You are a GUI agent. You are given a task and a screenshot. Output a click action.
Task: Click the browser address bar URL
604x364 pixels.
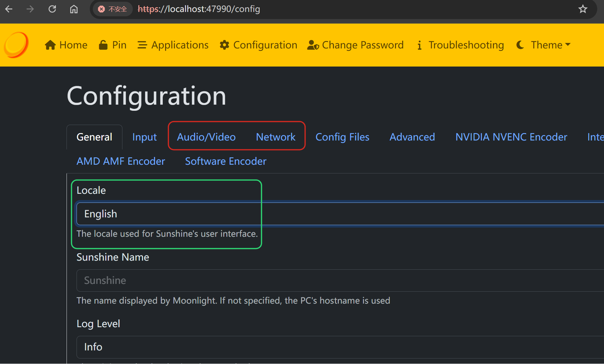click(x=199, y=9)
